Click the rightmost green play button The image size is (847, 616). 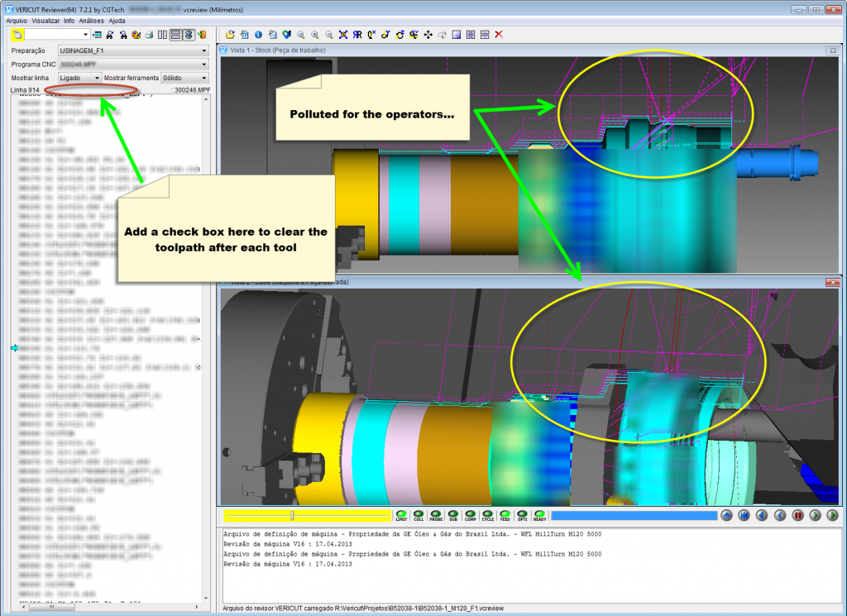pos(832,516)
